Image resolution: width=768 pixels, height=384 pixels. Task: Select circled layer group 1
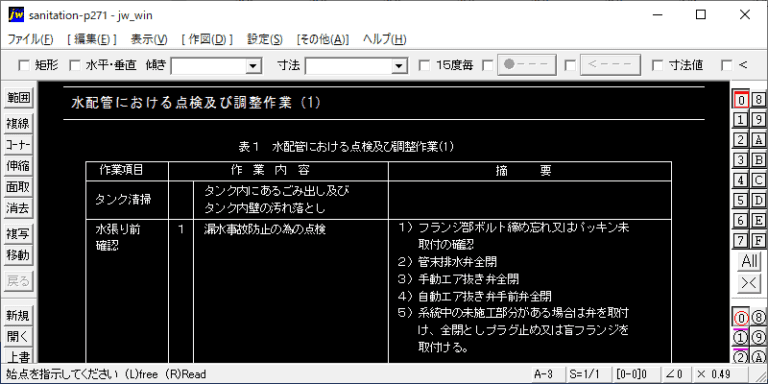pos(741,338)
